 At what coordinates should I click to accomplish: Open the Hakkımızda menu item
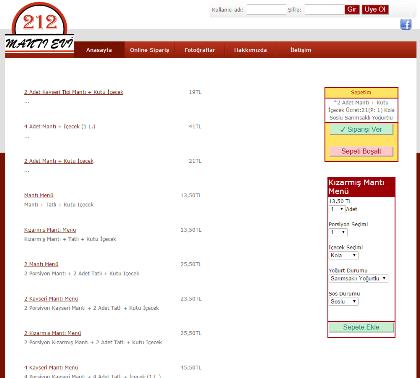pos(250,50)
